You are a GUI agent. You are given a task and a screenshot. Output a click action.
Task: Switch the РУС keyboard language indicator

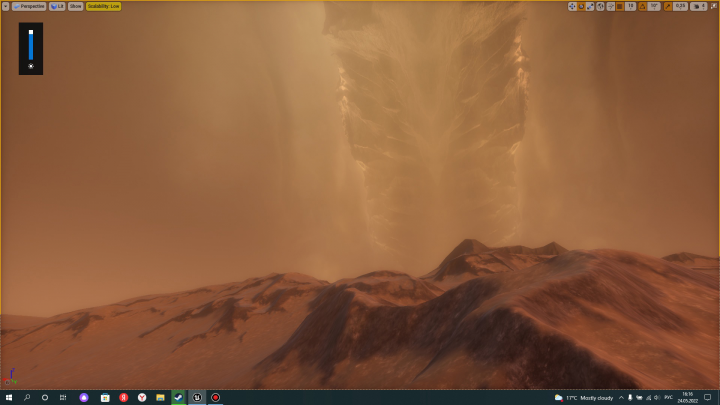(x=669, y=398)
